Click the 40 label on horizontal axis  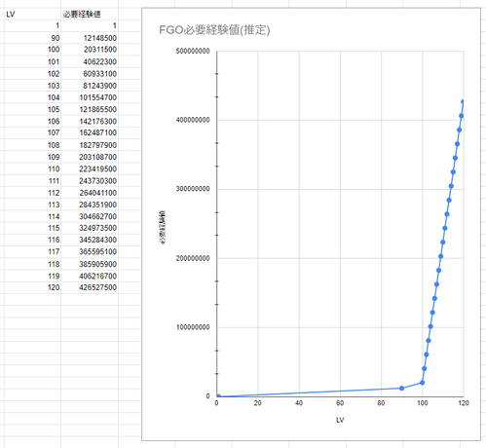[299, 403]
